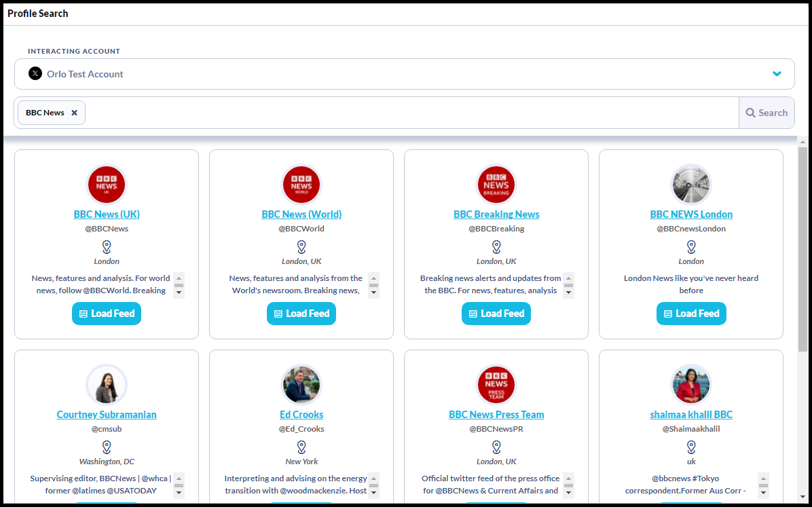This screenshot has height=507, width=812.
Task: Open BBC NEWS London profile avatar
Action: pyautogui.click(x=691, y=185)
